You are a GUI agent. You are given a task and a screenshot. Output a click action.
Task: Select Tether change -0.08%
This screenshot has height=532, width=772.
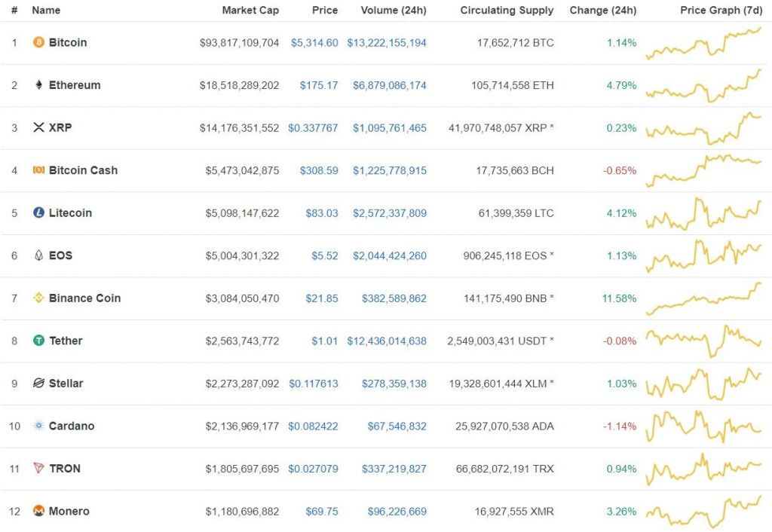(x=620, y=341)
